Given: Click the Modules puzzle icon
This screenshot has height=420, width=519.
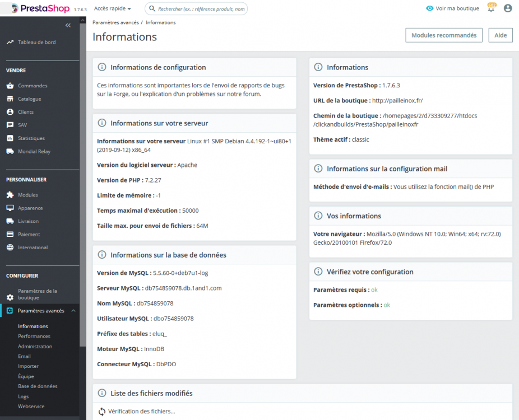Looking at the screenshot, I should click(10, 195).
